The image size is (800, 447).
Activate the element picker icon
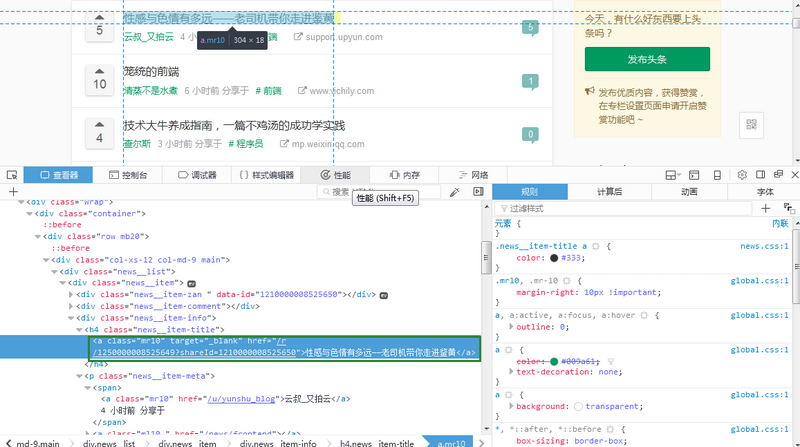(x=12, y=175)
